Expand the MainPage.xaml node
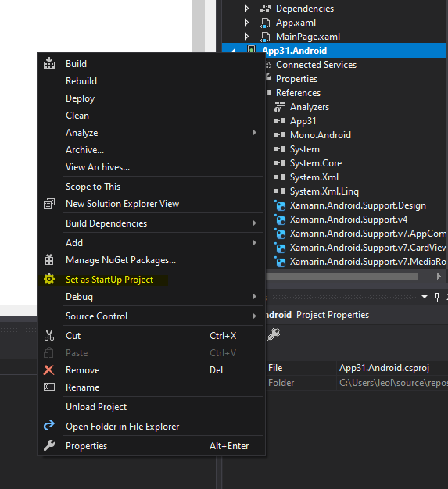This screenshot has height=489, width=448. pos(246,37)
